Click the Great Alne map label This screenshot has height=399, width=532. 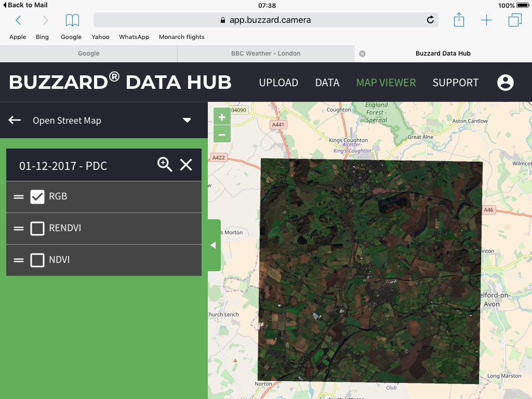[x=420, y=137]
